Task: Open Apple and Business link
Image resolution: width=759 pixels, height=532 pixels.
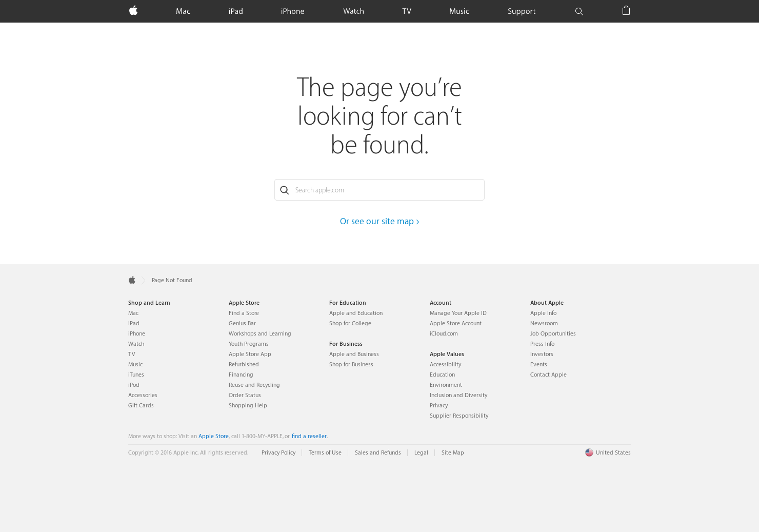Action: (354, 354)
